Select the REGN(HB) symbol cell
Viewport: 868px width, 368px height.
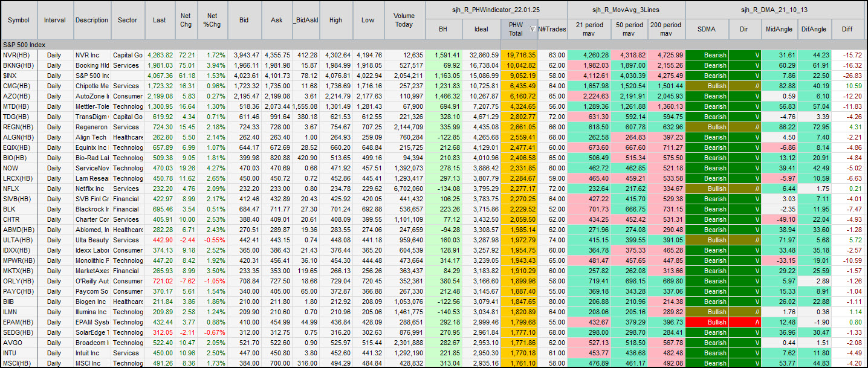click(19, 127)
